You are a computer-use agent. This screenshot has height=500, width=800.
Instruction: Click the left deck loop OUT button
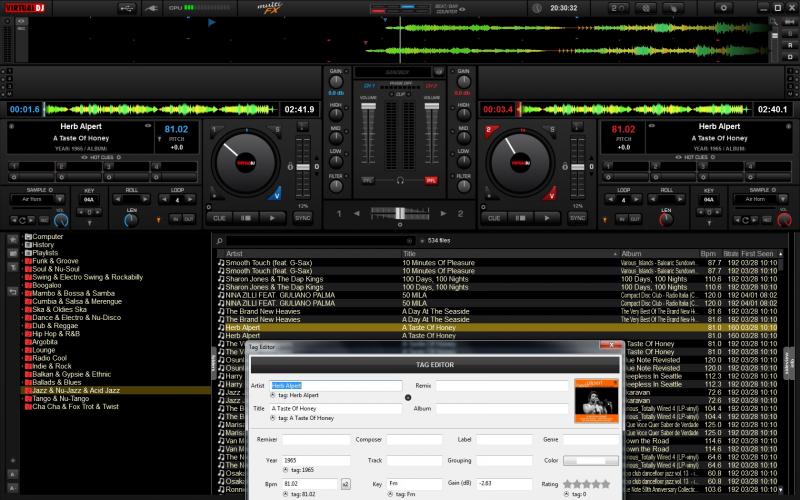(189, 219)
